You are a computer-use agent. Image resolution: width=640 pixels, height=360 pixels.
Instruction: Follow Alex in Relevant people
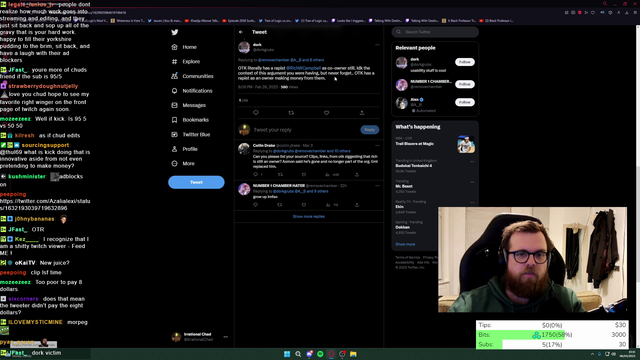point(464,102)
